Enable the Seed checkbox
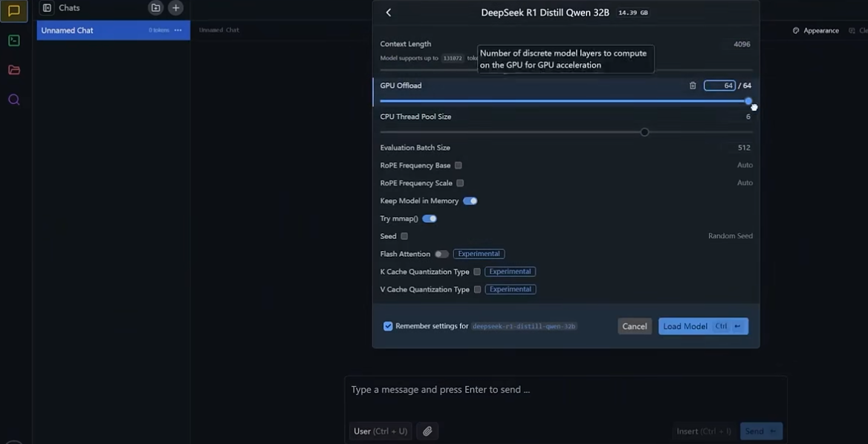Viewport: 868px width, 444px height. tap(404, 236)
